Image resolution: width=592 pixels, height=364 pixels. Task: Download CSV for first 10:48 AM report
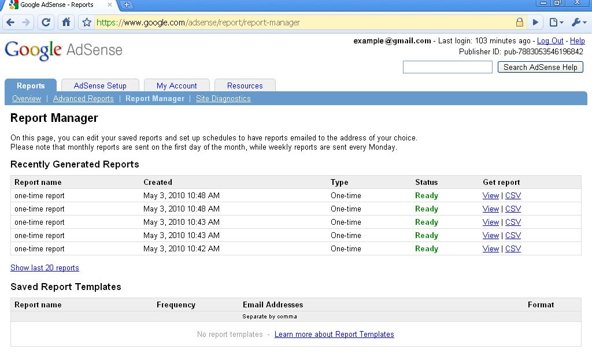tap(513, 195)
